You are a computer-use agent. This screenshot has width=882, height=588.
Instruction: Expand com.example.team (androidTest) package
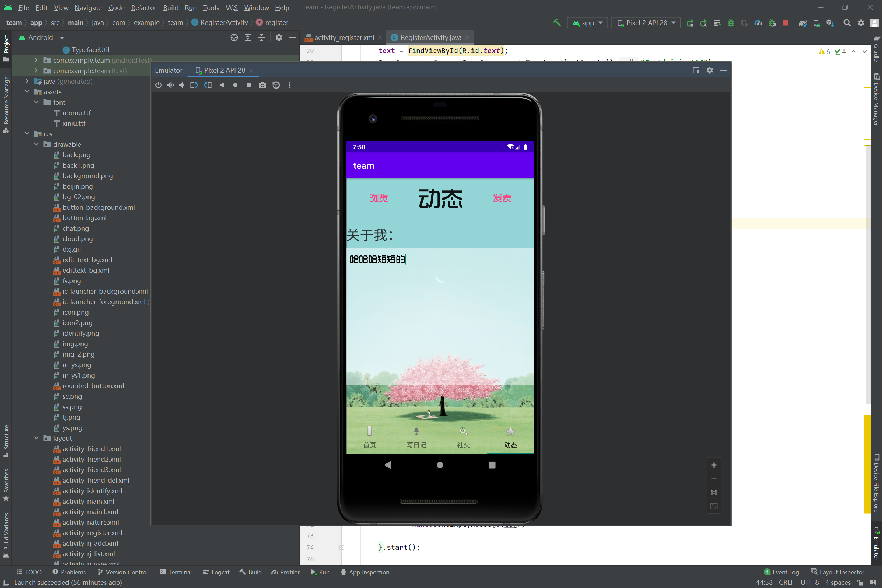click(36, 60)
